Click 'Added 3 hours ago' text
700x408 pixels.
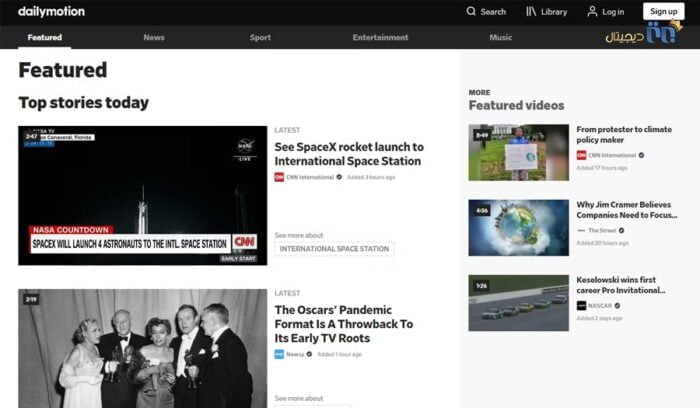click(x=371, y=177)
